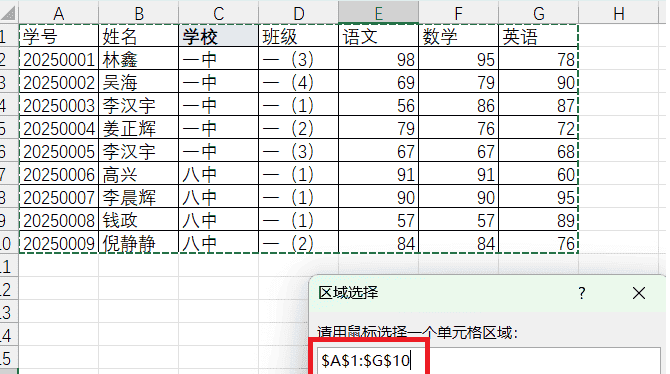
Task: Select column D header
Action: [x=298, y=13]
